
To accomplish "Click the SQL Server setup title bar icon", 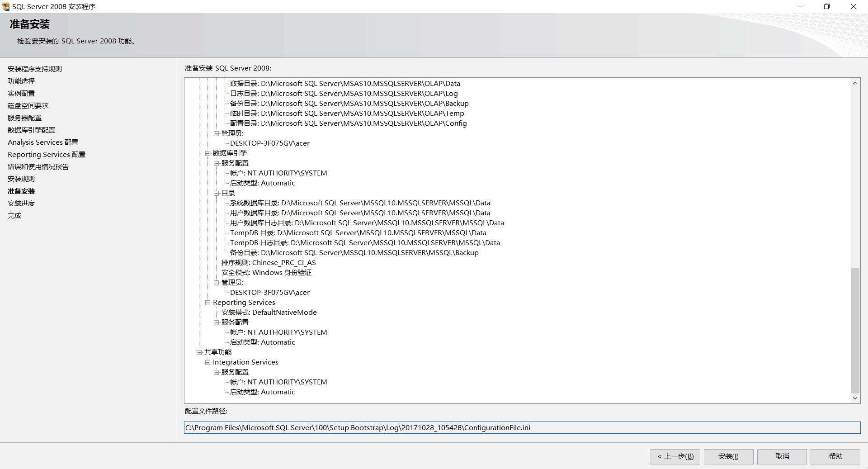I will tap(6, 6).
